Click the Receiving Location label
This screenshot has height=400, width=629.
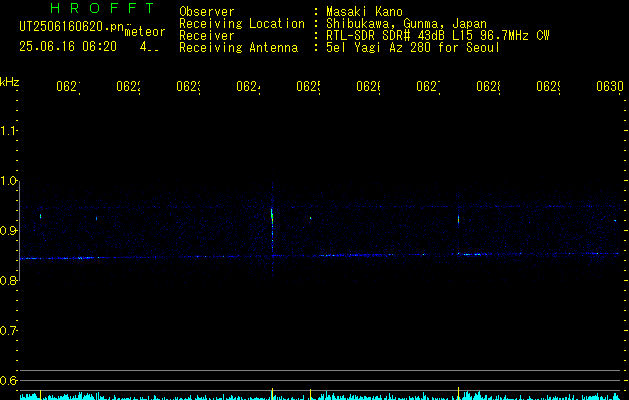coord(242,24)
